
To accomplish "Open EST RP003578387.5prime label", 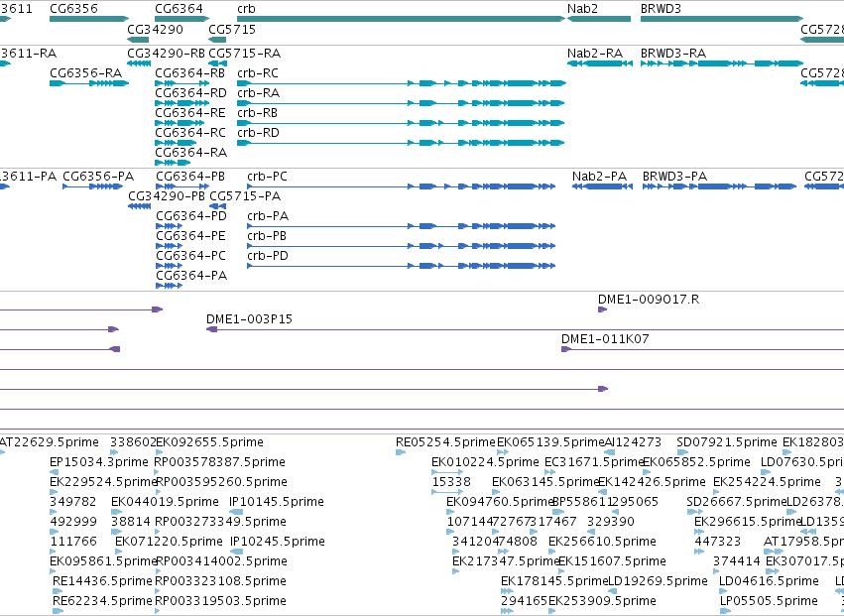I will [x=219, y=462].
